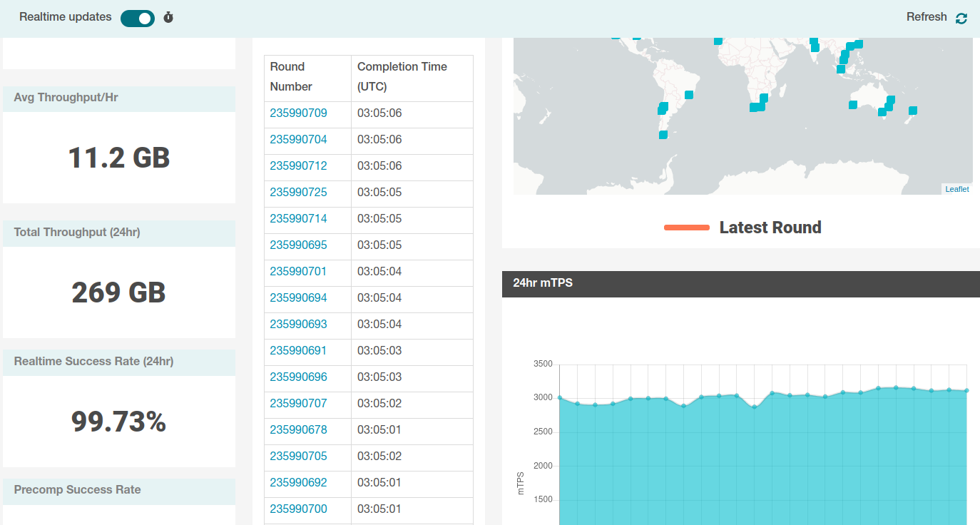Open round 235990700 link
The width and height of the screenshot is (980, 525).
[298, 509]
